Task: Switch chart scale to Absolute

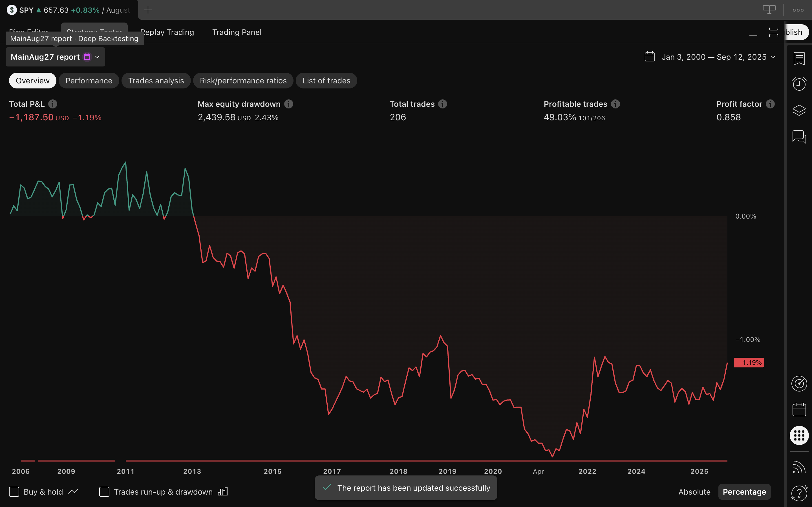Action: pos(694,492)
